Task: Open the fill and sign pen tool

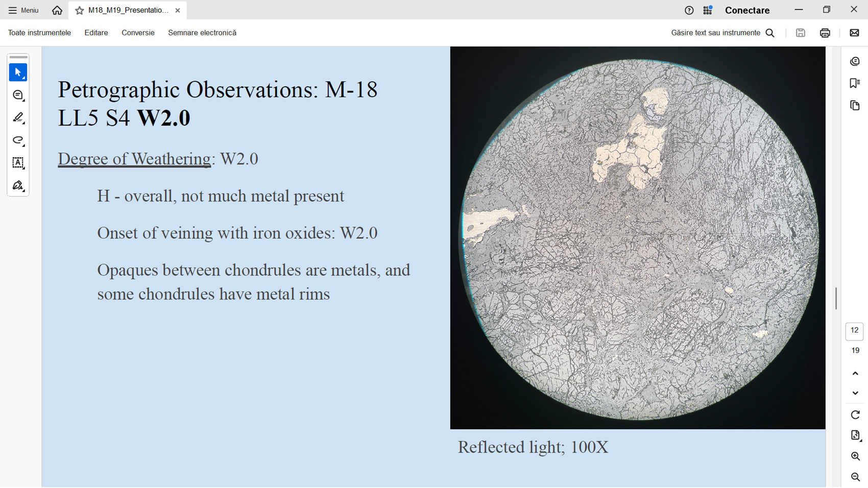Action: tap(18, 185)
